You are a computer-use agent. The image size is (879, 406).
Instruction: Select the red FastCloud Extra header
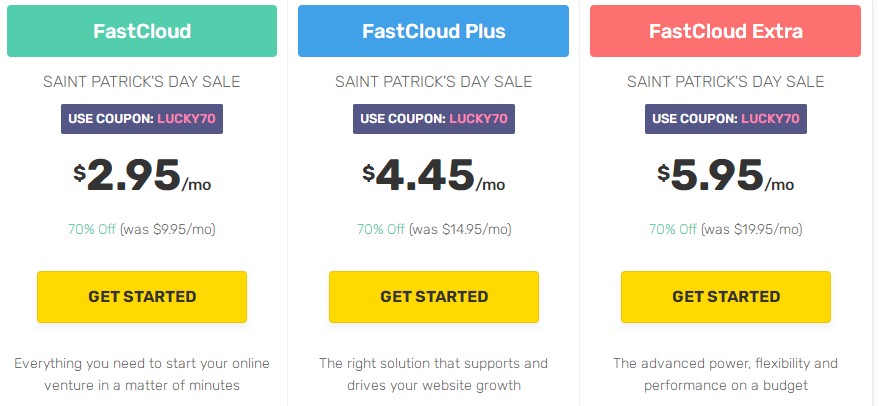725,31
